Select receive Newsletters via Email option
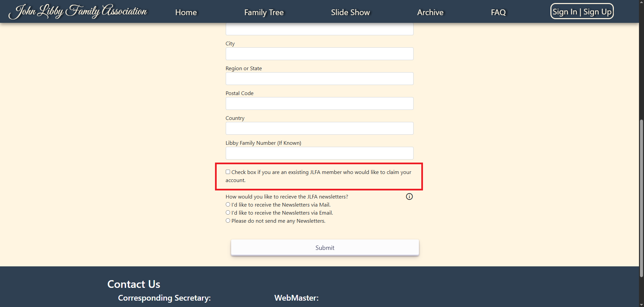 (x=228, y=213)
